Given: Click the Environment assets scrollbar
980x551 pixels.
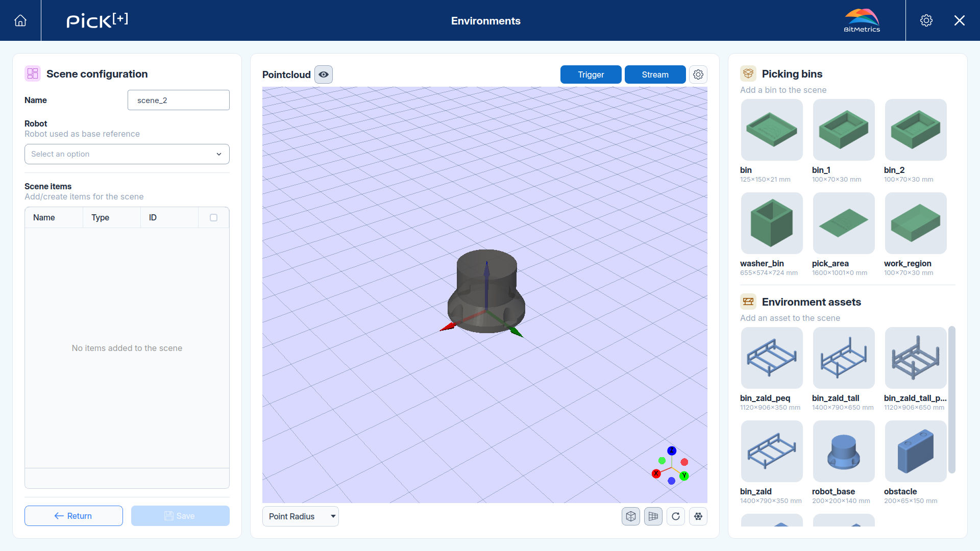Looking at the screenshot, I should pyautogui.click(x=951, y=400).
